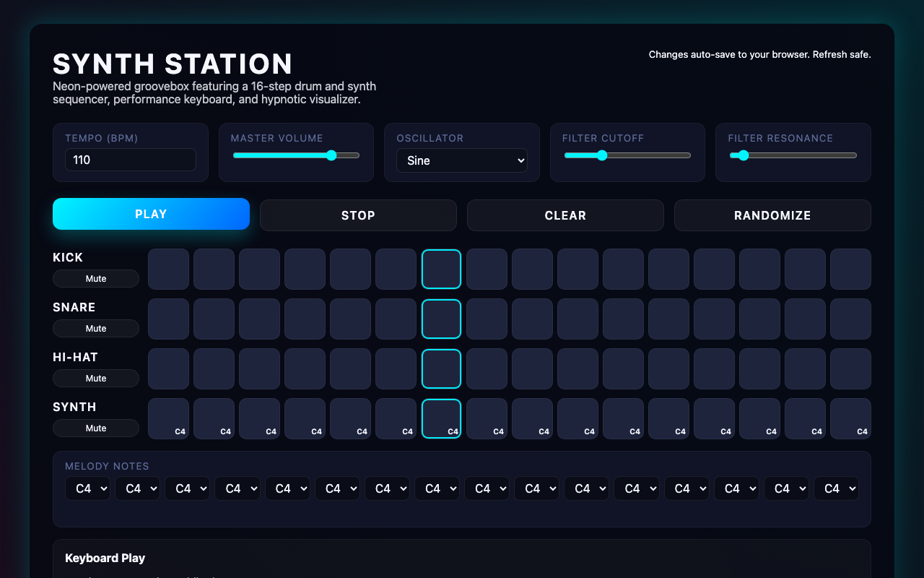This screenshot has width=924, height=578.
Task: Enable Kick step 16 pad
Action: coord(851,269)
